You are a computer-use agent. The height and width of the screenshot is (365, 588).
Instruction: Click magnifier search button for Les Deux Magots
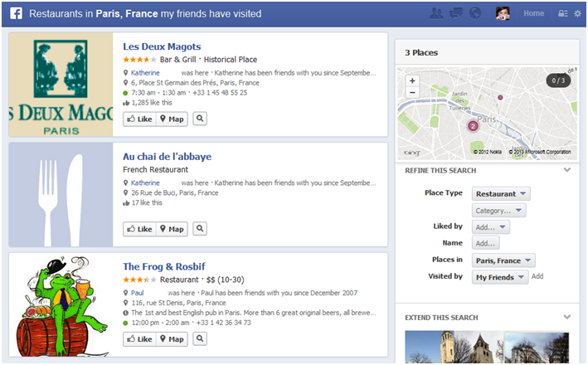[x=200, y=119]
